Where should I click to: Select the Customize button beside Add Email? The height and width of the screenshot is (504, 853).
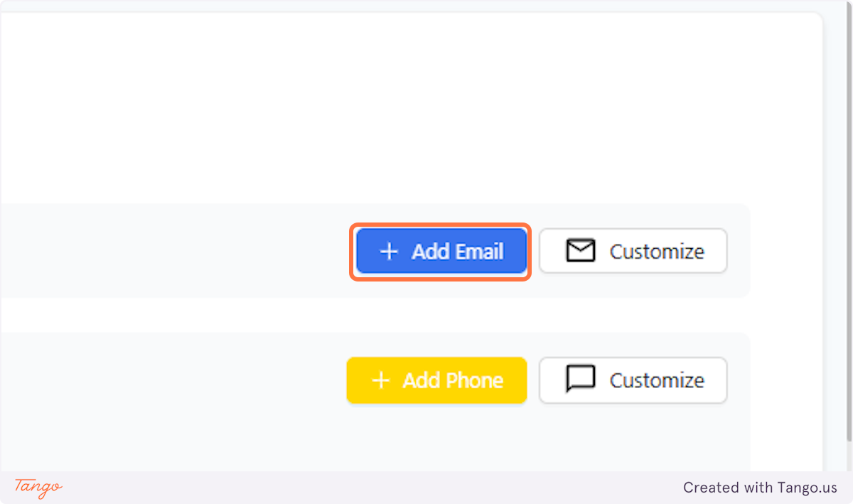tap(633, 251)
